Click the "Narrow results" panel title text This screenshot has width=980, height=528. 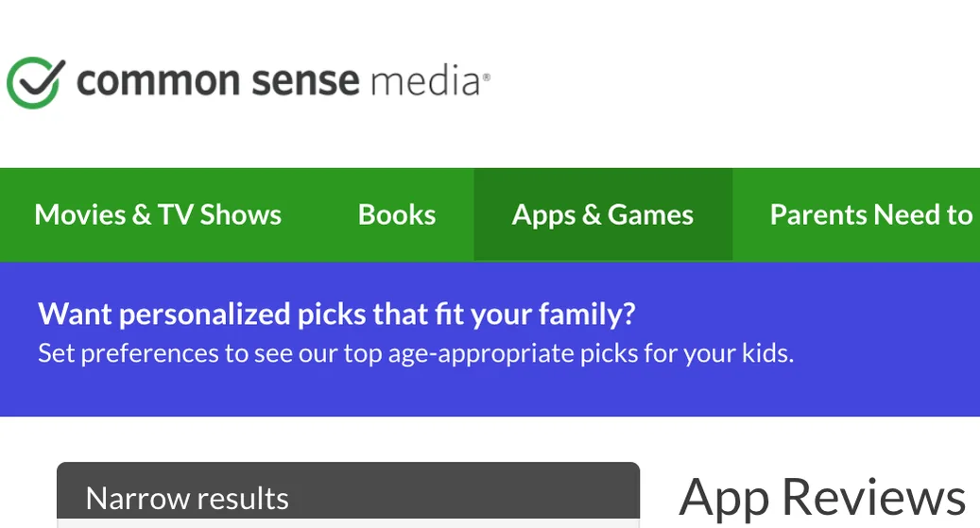point(187,498)
